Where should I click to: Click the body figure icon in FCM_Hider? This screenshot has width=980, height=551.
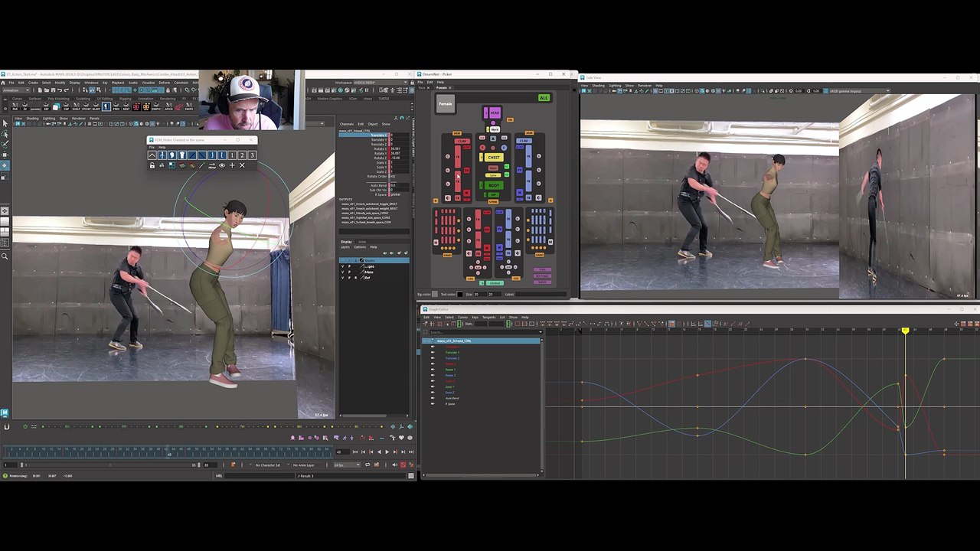click(162, 155)
